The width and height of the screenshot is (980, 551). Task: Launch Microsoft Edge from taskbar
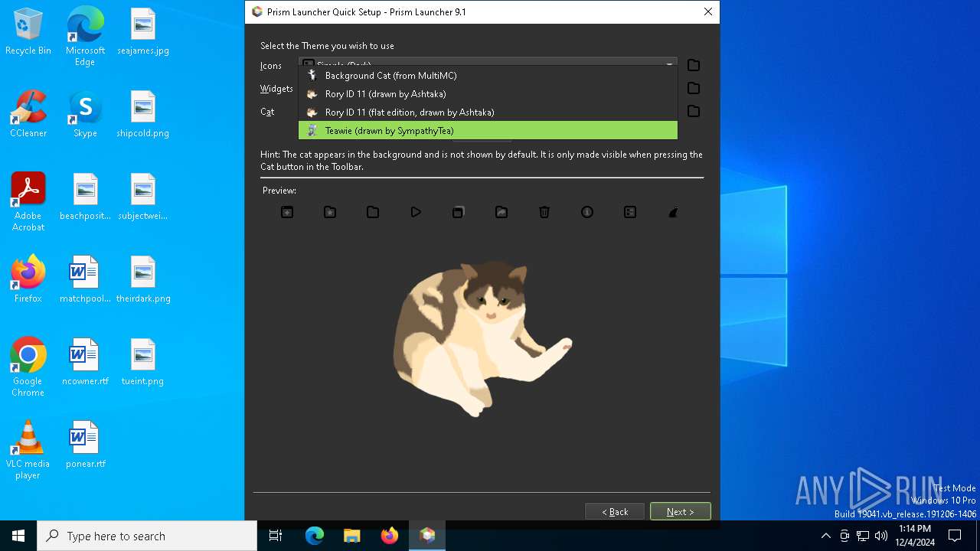[315, 536]
